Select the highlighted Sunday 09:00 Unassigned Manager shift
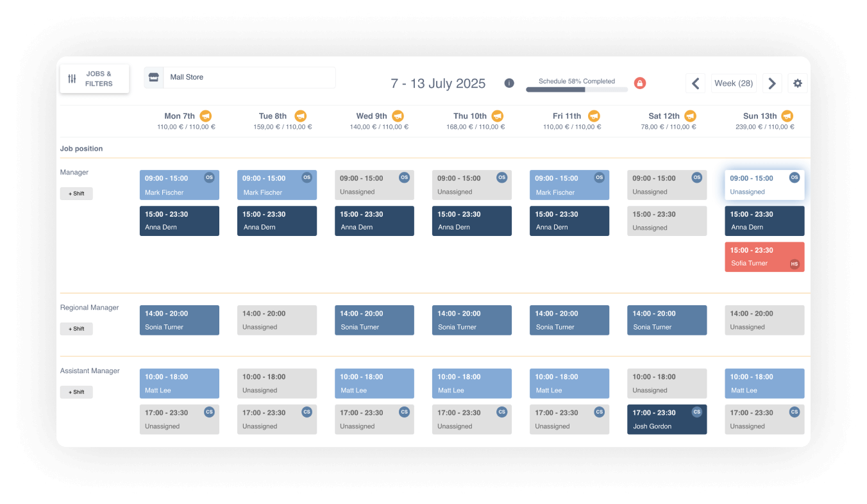867x504 pixels. point(764,185)
